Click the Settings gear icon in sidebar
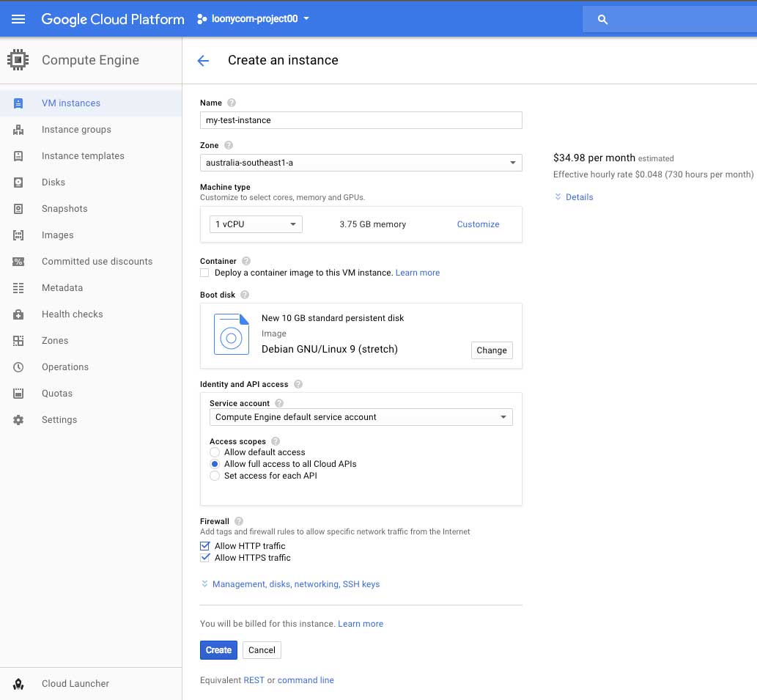757x700 pixels. click(x=18, y=420)
